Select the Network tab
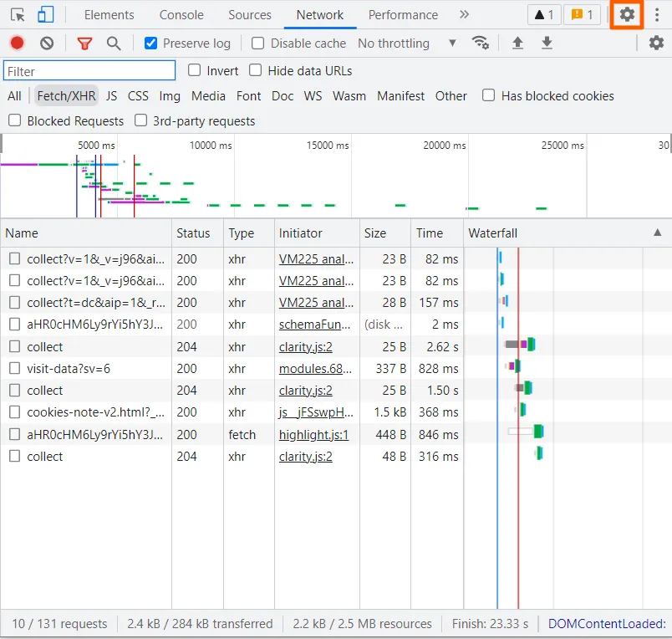This screenshot has height=639, width=672. (320, 15)
